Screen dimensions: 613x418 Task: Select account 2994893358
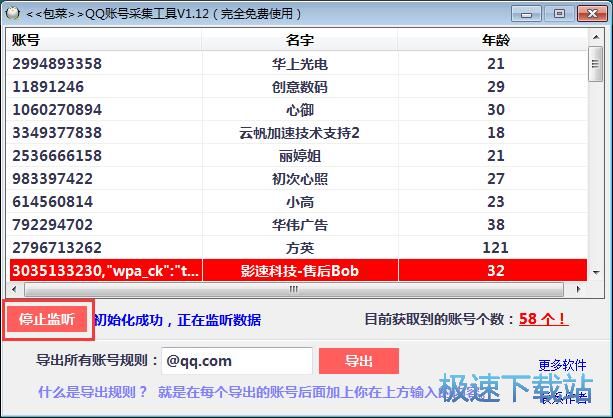coord(57,64)
